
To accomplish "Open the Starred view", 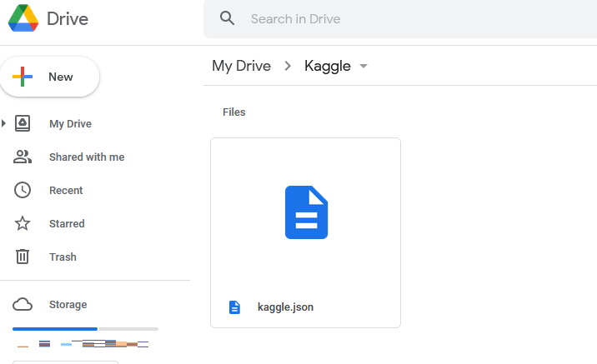I will [67, 224].
